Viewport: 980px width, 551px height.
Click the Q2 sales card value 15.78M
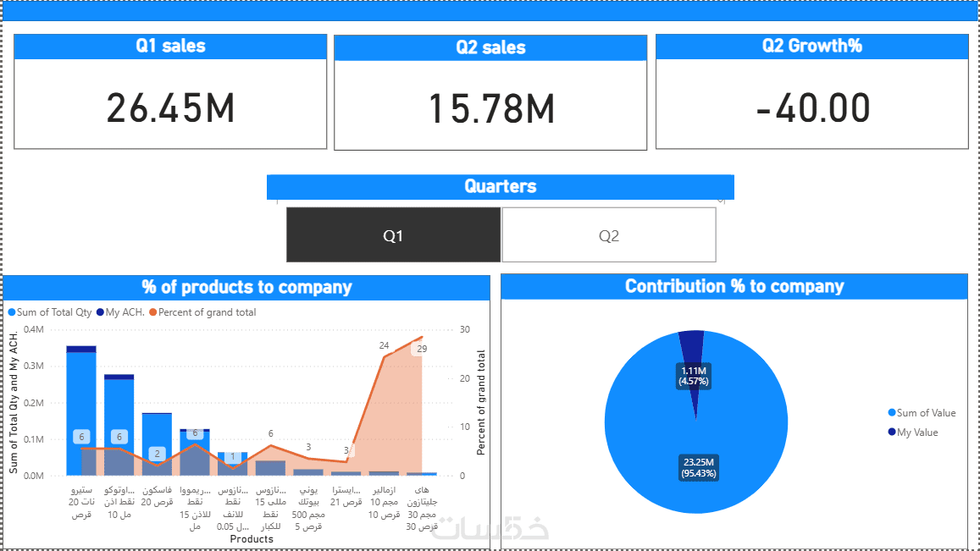(x=491, y=108)
